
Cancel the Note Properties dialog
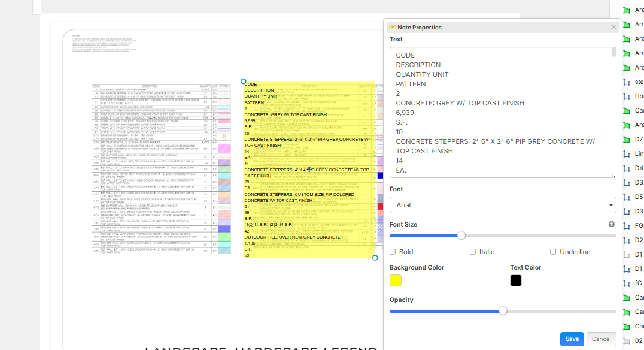601,339
